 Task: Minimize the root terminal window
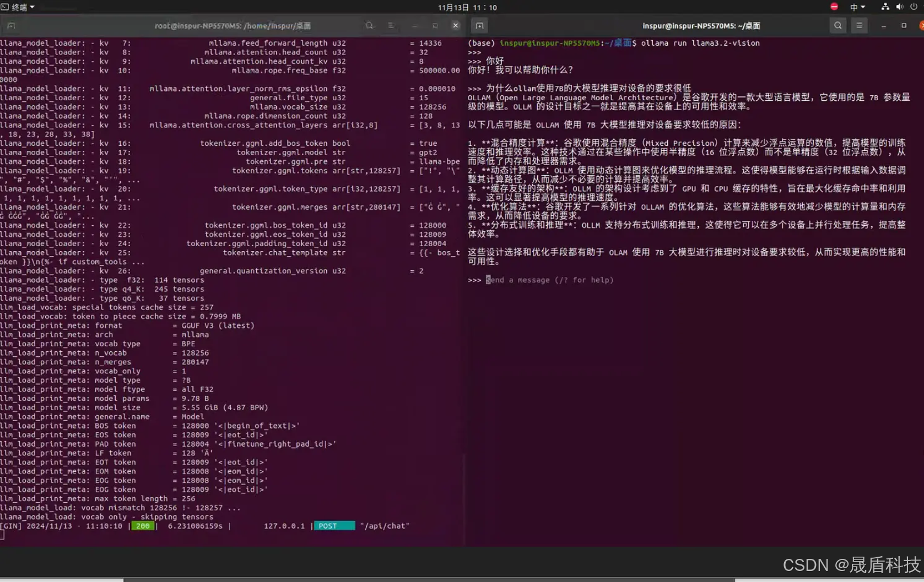pos(415,25)
